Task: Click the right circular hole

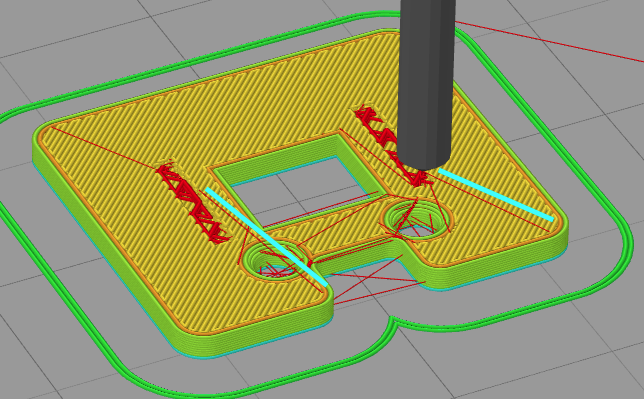Action: tap(416, 221)
